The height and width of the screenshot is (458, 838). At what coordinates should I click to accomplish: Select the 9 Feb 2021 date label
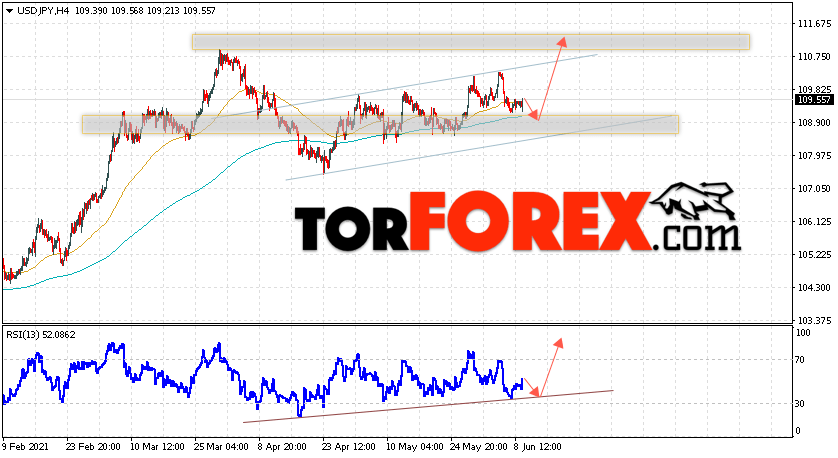26,446
